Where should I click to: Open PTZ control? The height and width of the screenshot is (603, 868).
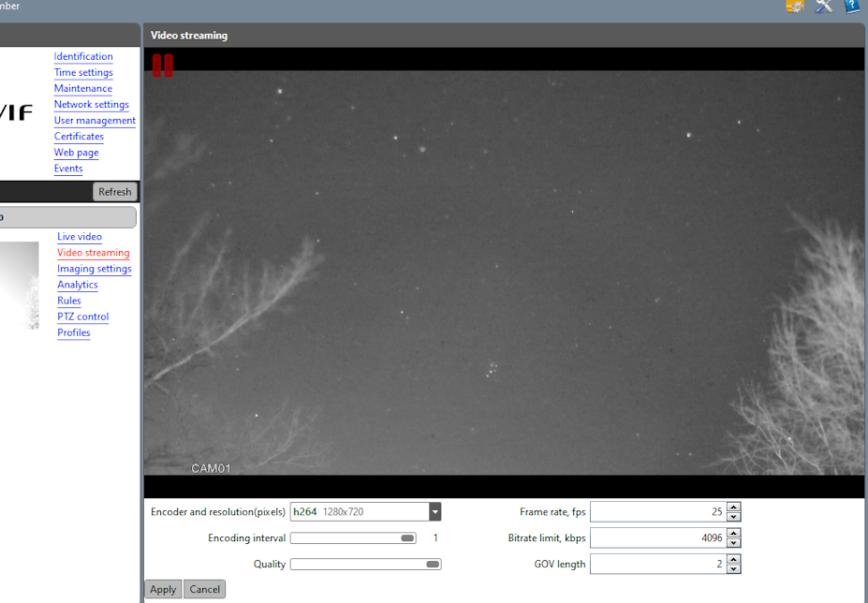click(x=83, y=317)
